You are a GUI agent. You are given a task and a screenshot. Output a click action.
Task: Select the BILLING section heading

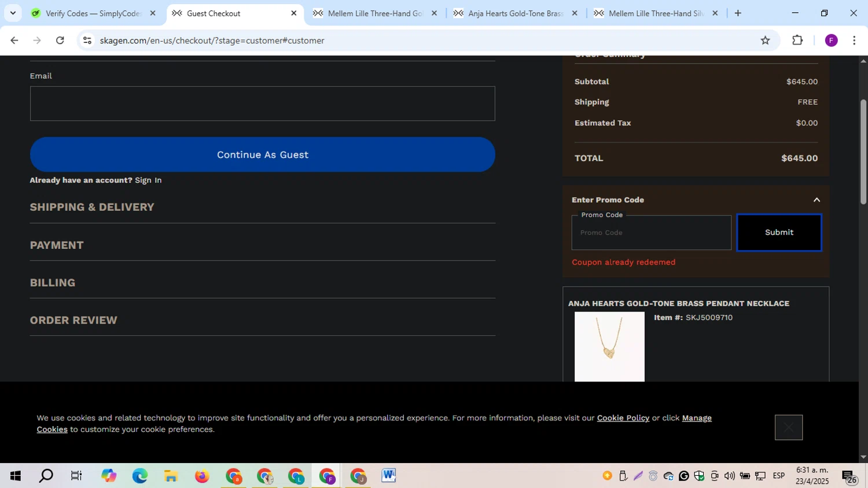point(53,282)
